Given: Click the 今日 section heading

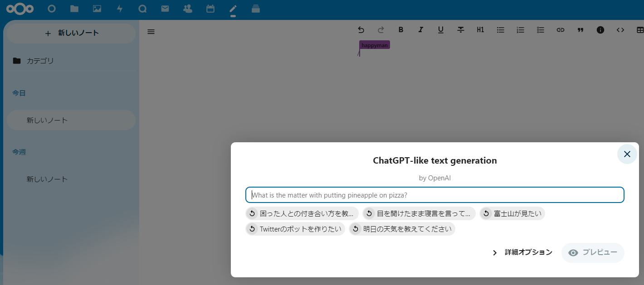Looking at the screenshot, I should point(19,93).
